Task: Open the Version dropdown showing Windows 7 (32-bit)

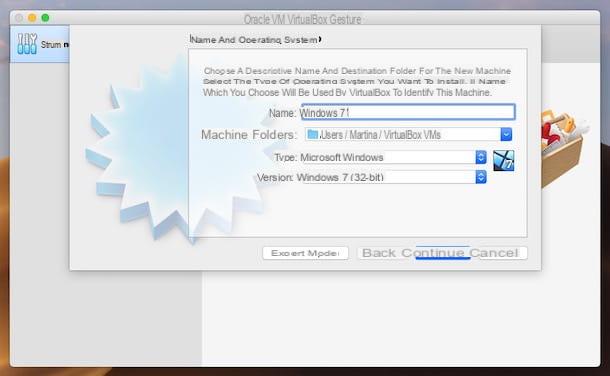Action: [x=391, y=177]
